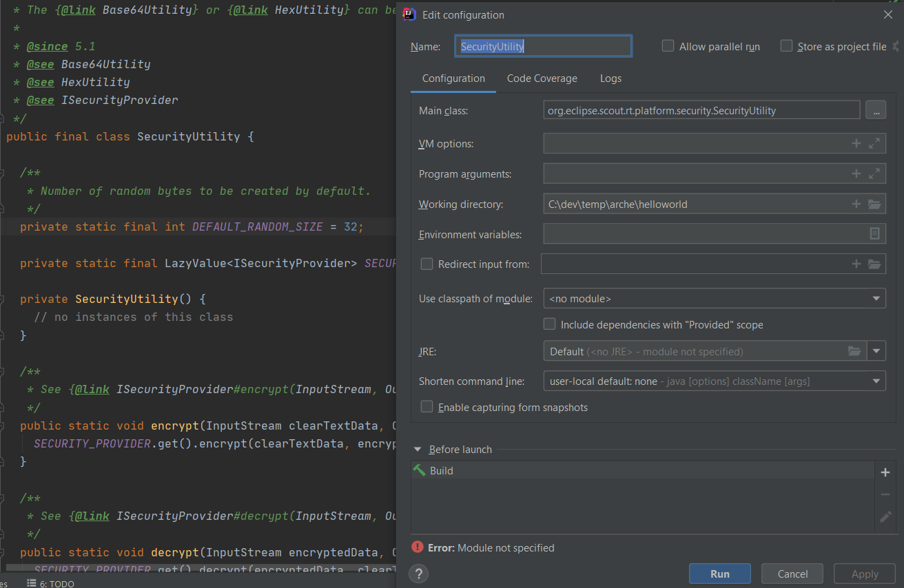
Task: Open the Shorten command line dropdown
Action: (x=715, y=381)
